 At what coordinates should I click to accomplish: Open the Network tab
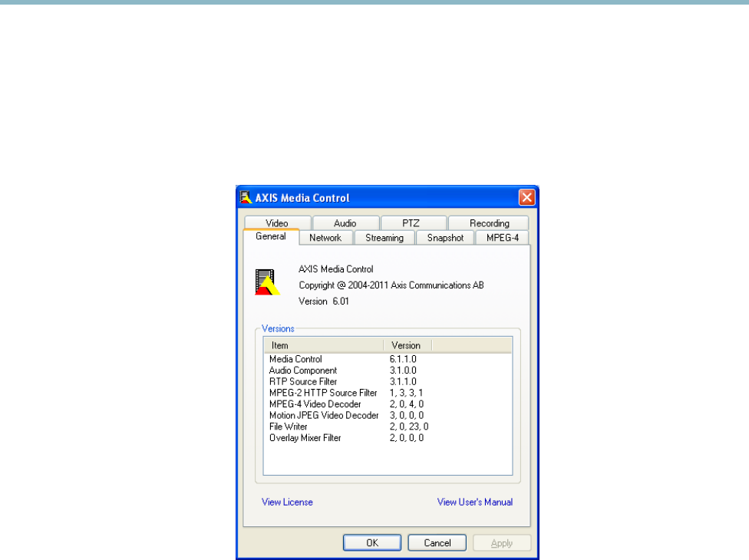325,238
